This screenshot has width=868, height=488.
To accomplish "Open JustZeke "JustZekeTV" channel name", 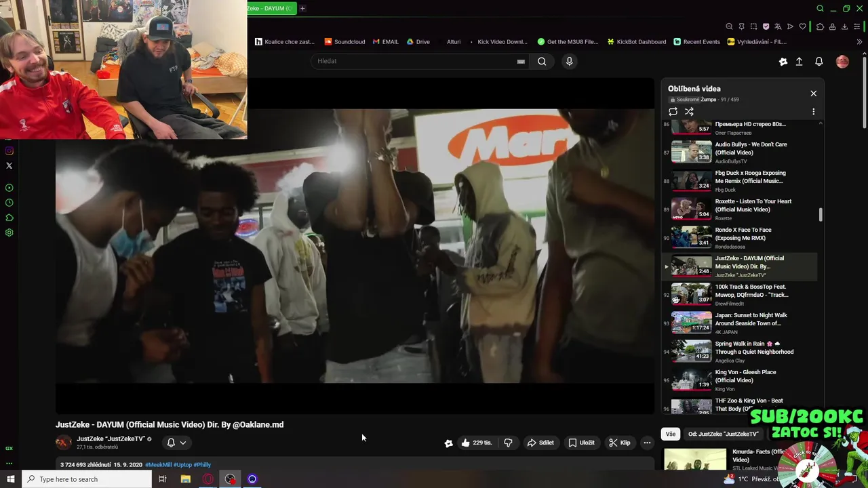I will (110, 439).
